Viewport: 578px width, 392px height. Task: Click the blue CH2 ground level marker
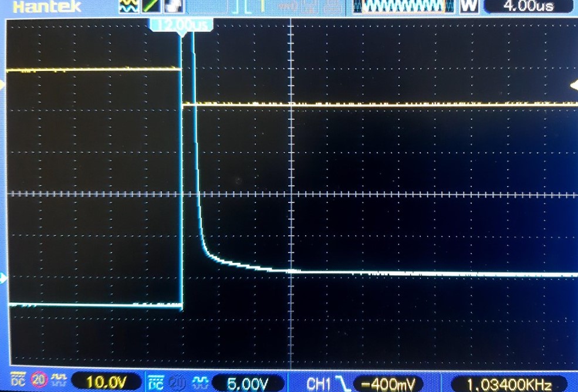coord(2,278)
